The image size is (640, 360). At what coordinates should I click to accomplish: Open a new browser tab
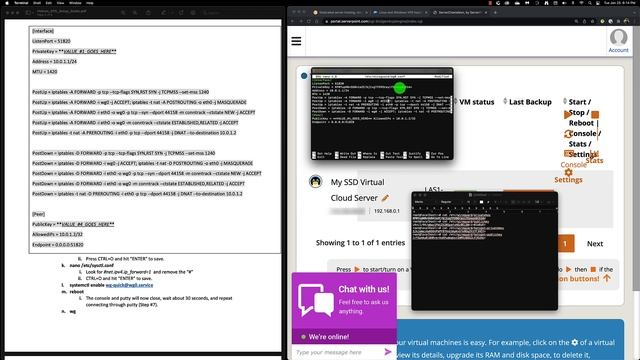click(496, 13)
